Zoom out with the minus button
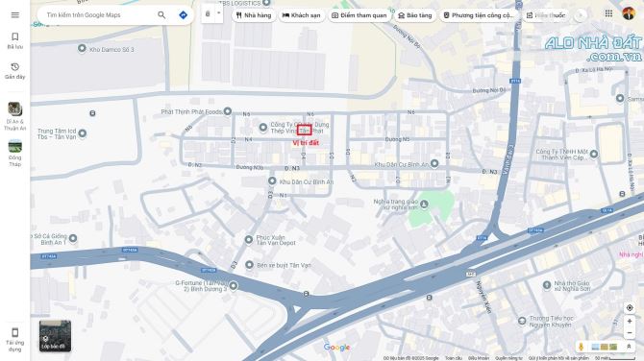 point(630,333)
